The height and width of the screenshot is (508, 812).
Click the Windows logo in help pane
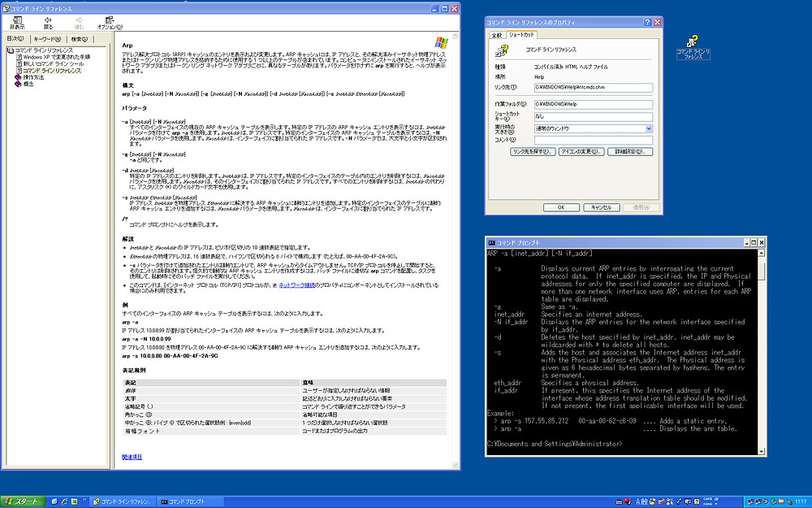point(441,43)
